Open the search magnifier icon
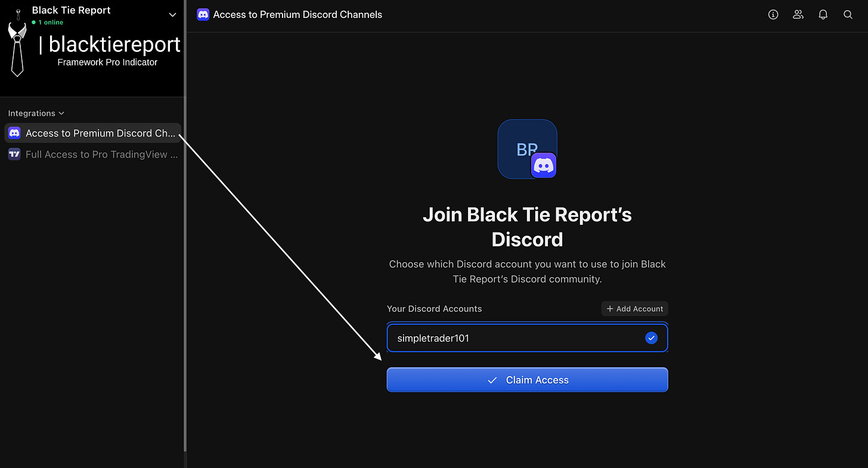 pyautogui.click(x=848, y=15)
